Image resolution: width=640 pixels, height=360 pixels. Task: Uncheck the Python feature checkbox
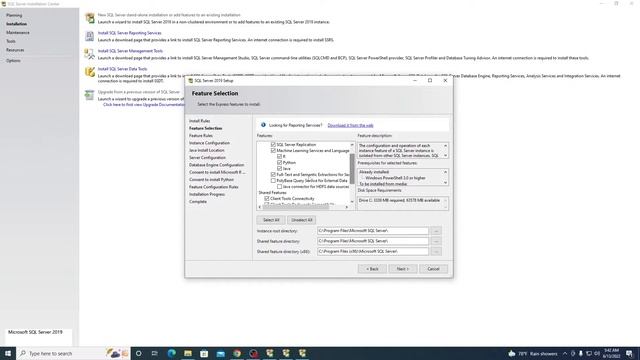280,162
